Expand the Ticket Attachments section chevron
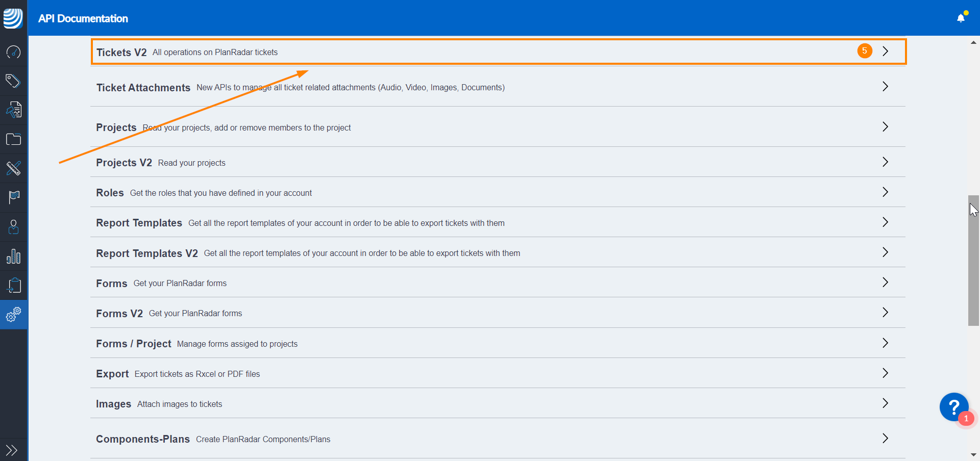This screenshot has width=980, height=461. click(x=886, y=87)
